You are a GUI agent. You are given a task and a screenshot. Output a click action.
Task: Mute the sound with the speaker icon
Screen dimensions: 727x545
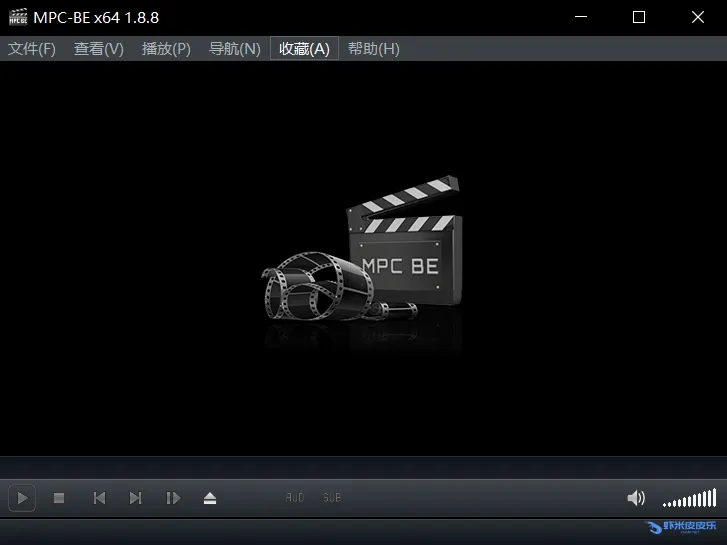click(x=636, y=498)
